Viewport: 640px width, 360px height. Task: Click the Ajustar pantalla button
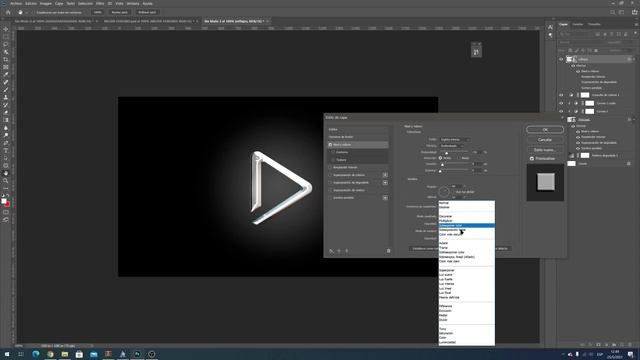[120, 12]
